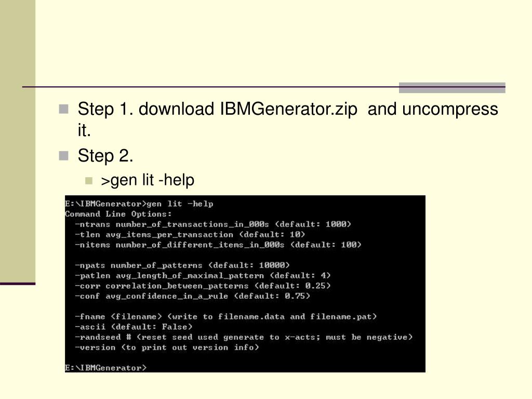
Task: Click the -ascii (default: False) line
Action: coord(134,327)
